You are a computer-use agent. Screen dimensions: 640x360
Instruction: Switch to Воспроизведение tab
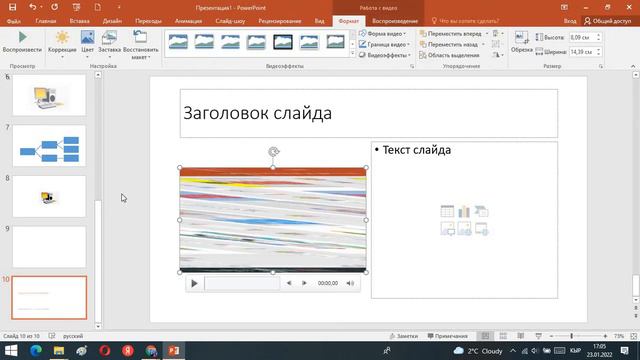pos(395,21)
